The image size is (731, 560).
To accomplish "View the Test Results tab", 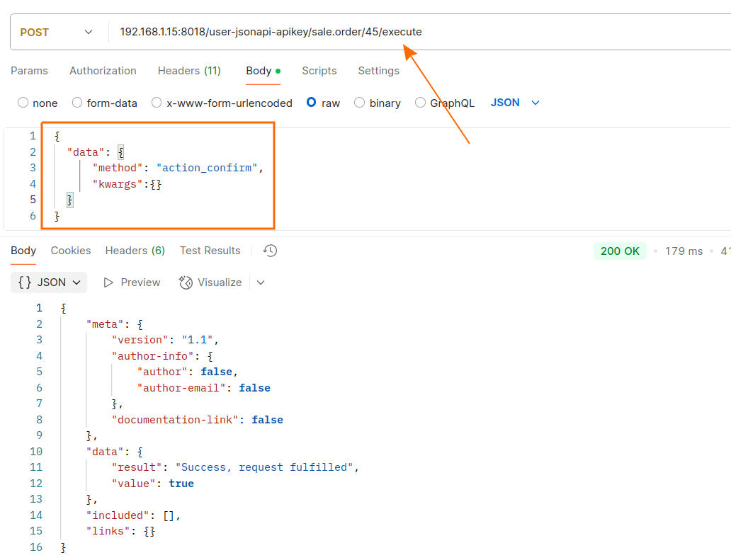I will pos(210,251).
